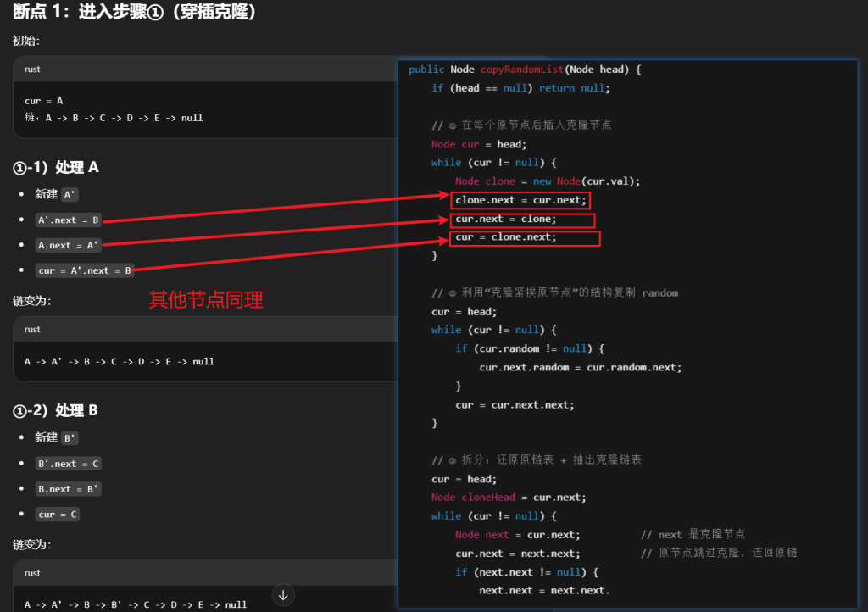Click the inline code chip B.next = B'

pos(69,489)
